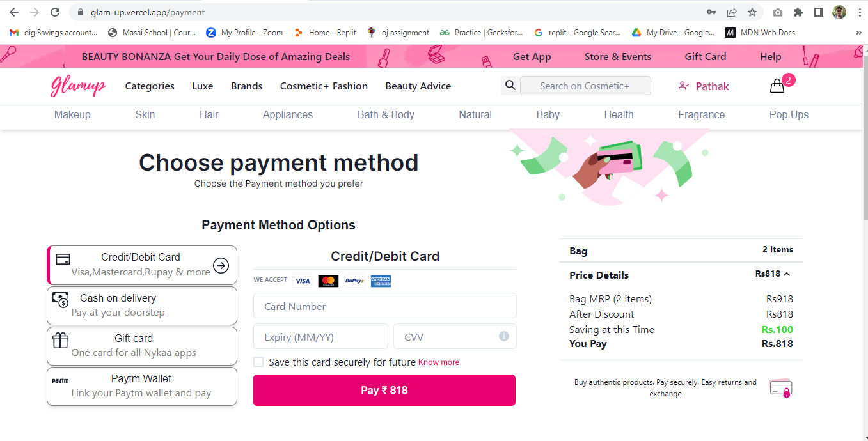868x441 pixels.
Task: Collapse the Price Details section
Action: point(787,274)
